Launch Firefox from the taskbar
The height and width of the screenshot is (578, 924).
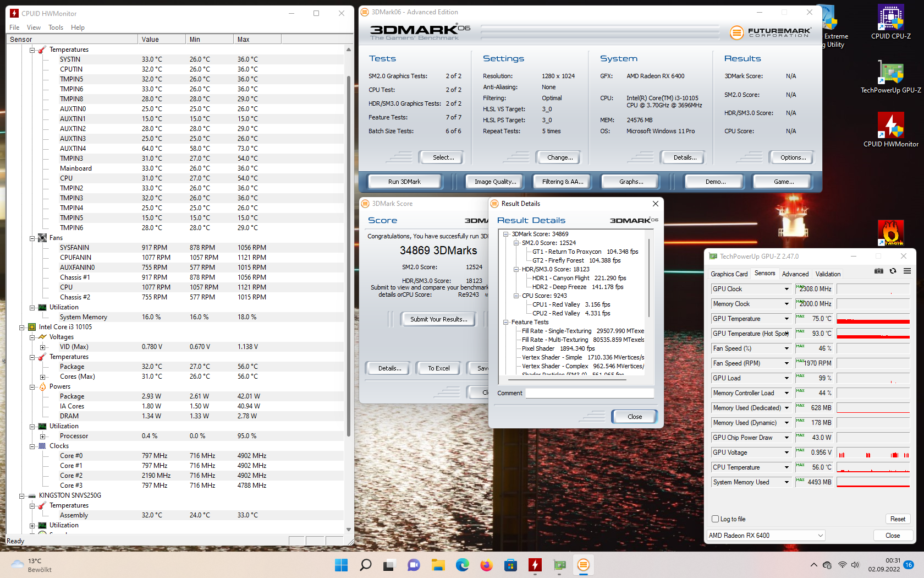pyautogui.click(x=486, y=565)
